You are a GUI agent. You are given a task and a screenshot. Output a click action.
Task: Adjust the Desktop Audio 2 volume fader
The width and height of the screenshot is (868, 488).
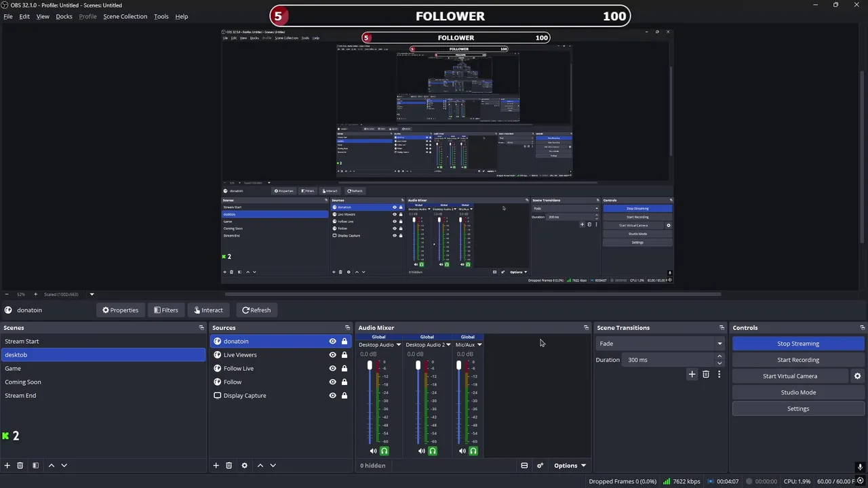pos(418,365)
